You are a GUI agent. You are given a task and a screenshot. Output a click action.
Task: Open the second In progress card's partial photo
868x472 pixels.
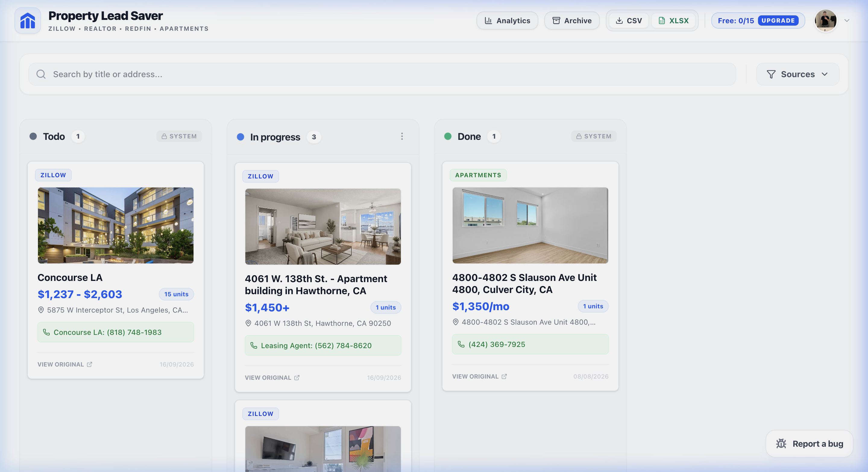pyautogui.click(x=323, y=449)
